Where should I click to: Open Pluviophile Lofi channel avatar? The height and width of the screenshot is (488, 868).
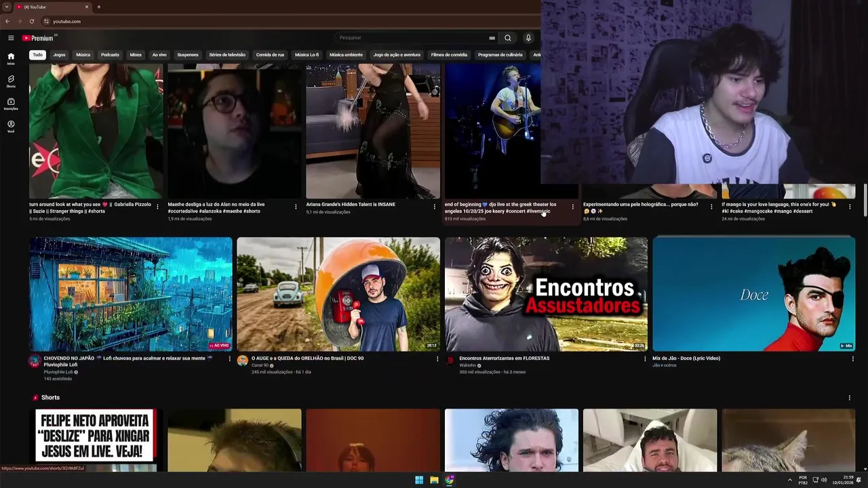click(35, 361)
